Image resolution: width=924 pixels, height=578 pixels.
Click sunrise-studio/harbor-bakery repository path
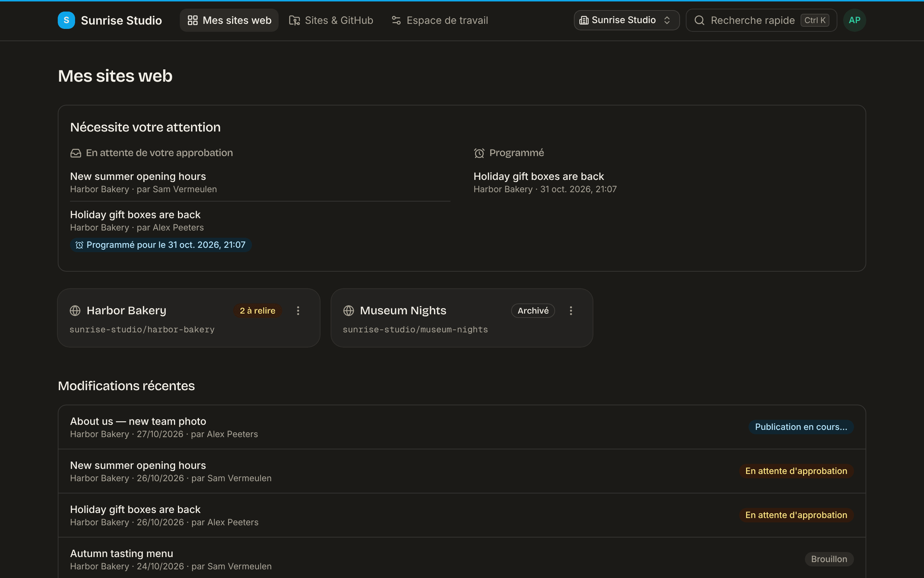point(142,329)
